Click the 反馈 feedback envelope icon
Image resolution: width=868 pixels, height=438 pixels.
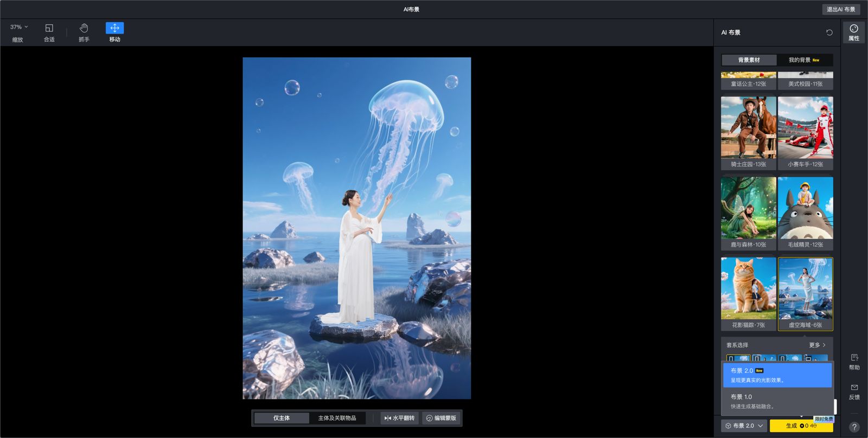click(x=854, y=391)
